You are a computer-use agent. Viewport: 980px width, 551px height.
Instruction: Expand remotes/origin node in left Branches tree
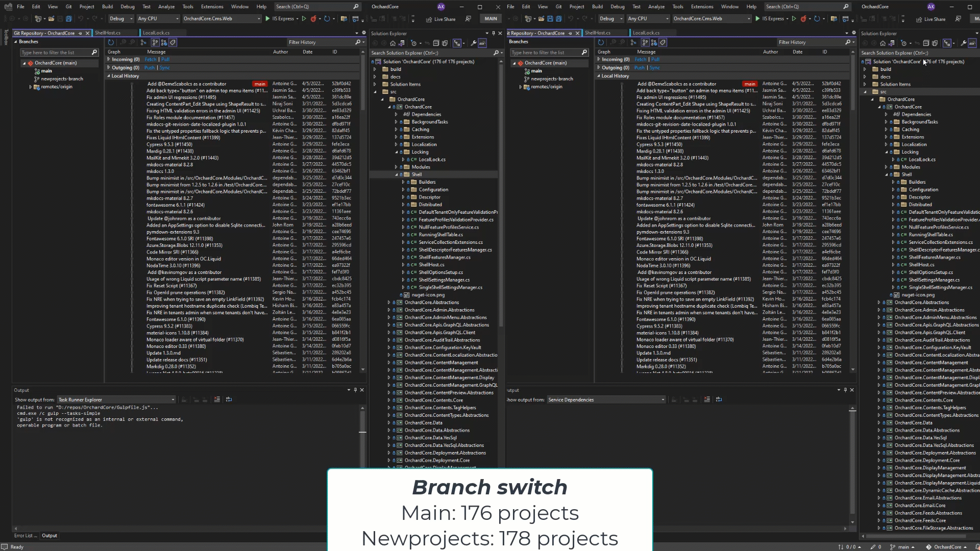point(31,87)
